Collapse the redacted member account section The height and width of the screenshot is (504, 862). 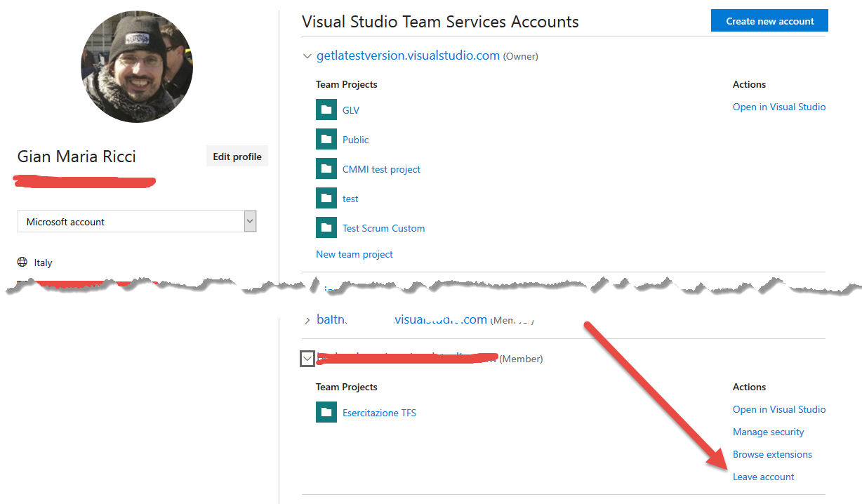pos(307,359)
